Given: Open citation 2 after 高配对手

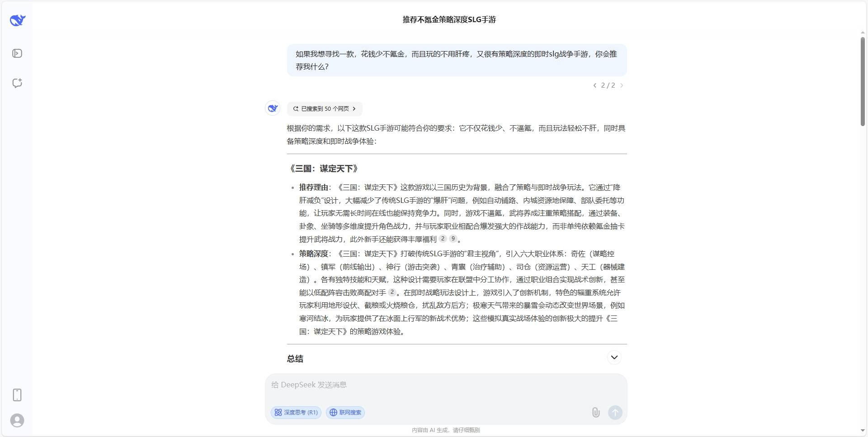Looking at the screenshot, I should 392,292.
